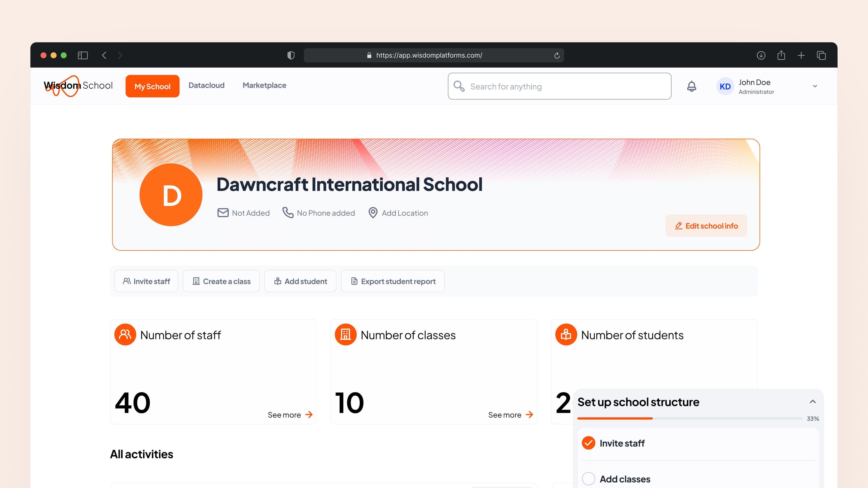Image resolution: width=868 pixels, height=488 pixels.
Task: Click the browser forward arrow
Action: [x=120, y=55]
